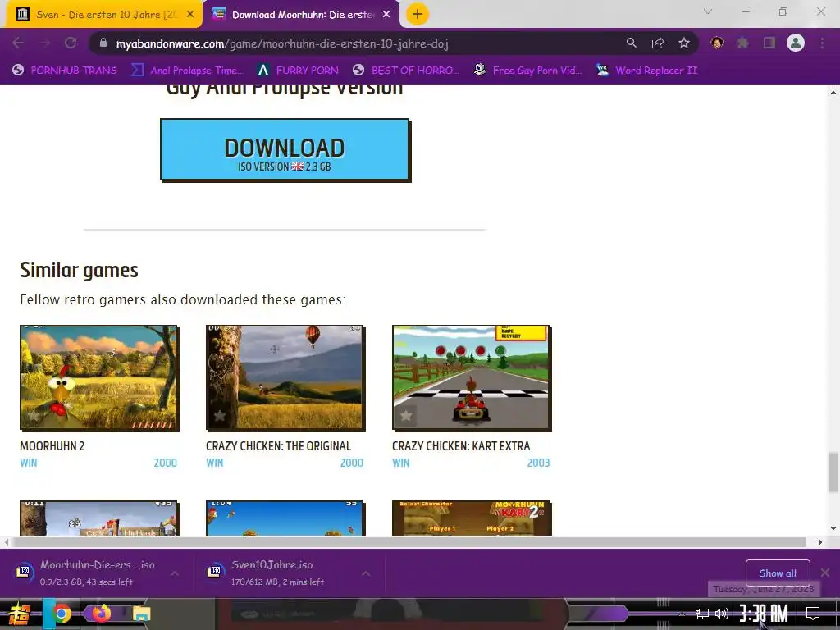Open a new tab with the plus button
The image size is (840, 630).
point(418,14)
